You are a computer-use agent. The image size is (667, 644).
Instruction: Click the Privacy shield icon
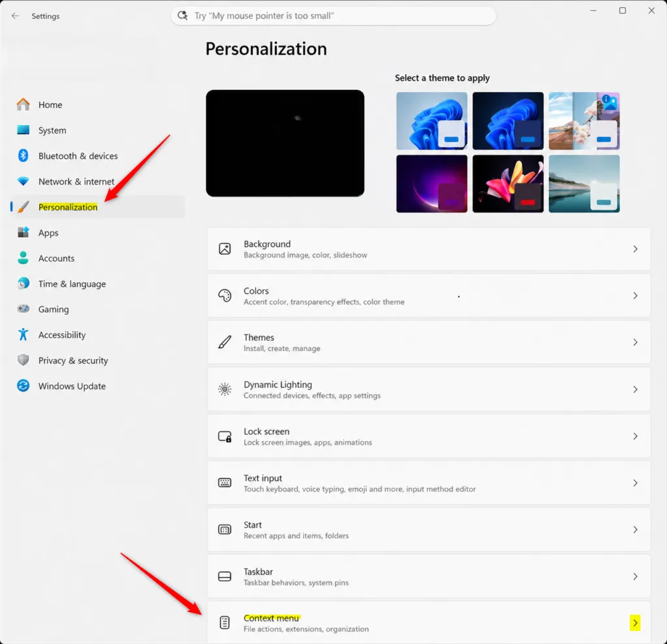[23, 360]
